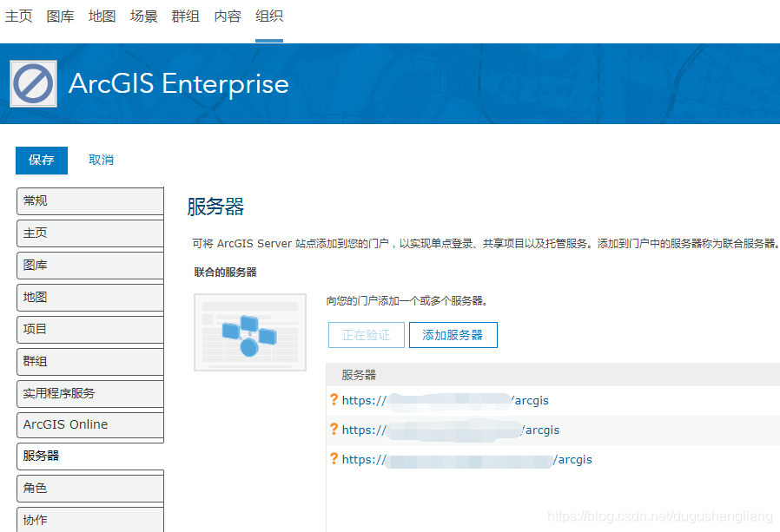
Task: Open the first server URL ending in /arcgis
Action: [x=445, y=401]
